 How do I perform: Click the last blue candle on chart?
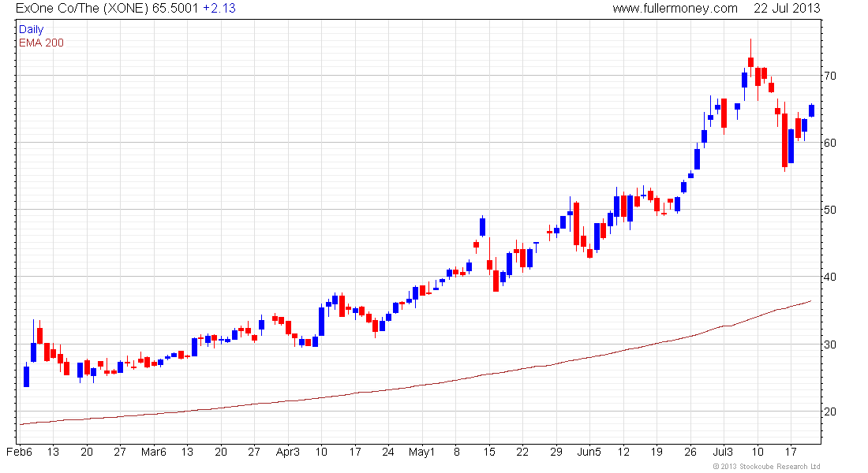click(x=811, y=110)
